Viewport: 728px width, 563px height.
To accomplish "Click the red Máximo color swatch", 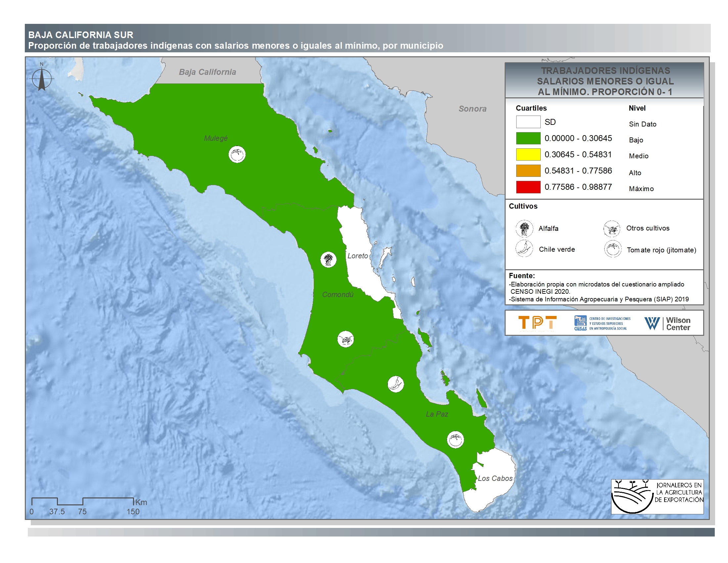I will click(528, 187).
